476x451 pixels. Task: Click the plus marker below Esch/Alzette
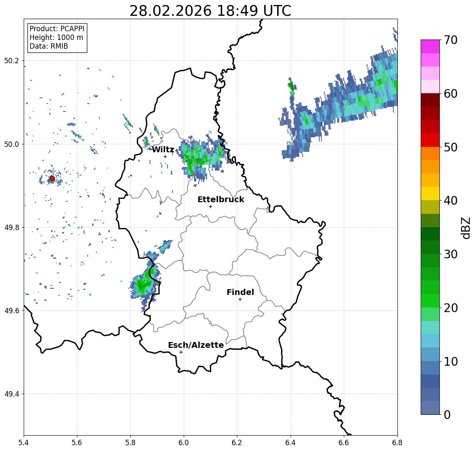[181, 352]
